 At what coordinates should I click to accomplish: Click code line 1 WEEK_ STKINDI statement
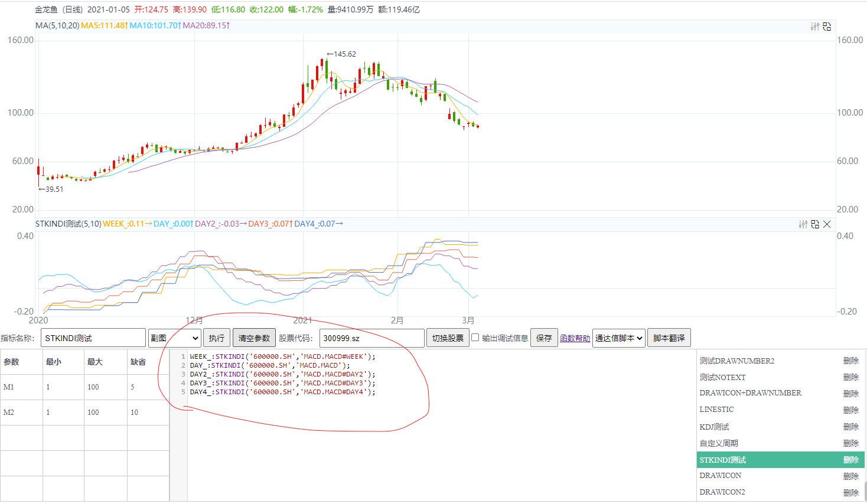pos(282,356)
